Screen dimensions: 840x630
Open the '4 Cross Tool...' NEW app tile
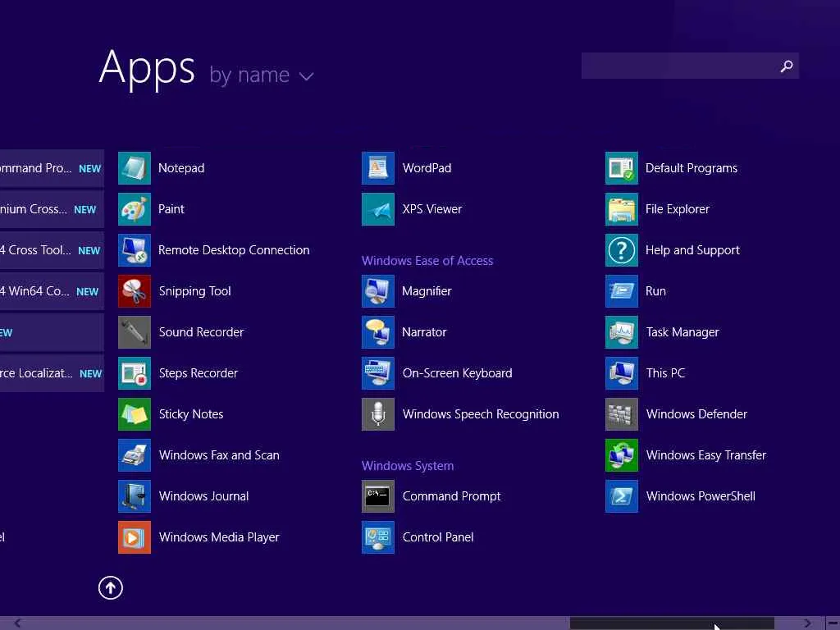tap(52, 250)
